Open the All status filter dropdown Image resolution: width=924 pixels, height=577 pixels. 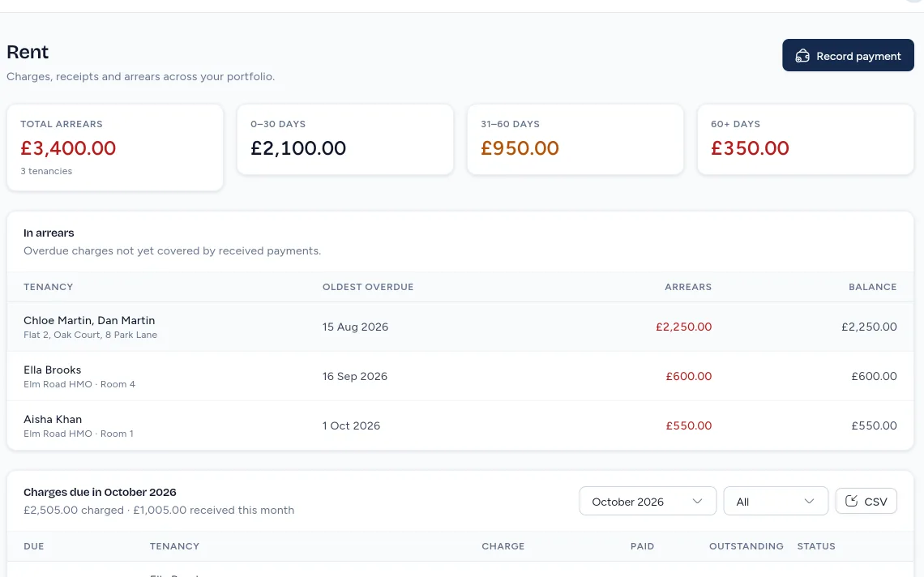click(776, 501)
